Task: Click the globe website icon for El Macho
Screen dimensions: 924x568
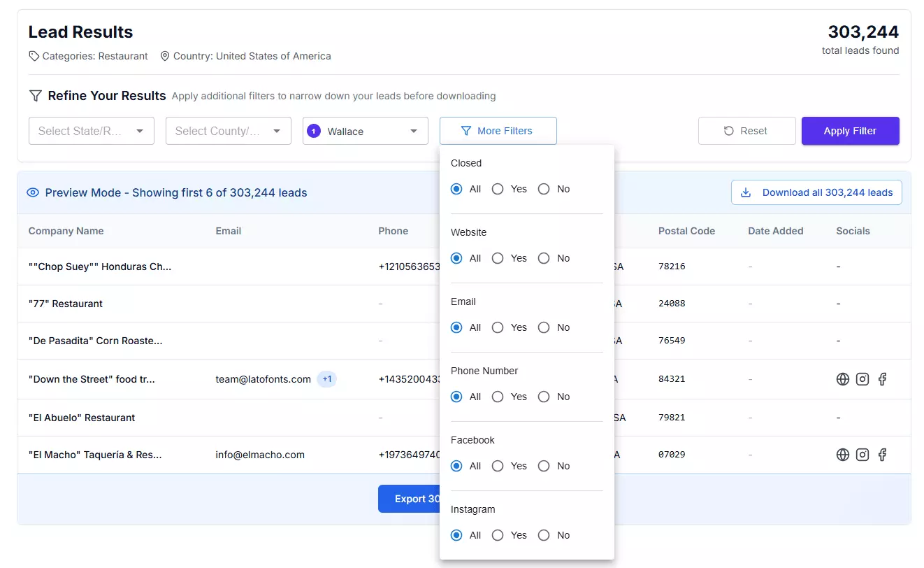Action: click(x=843, y=455)
